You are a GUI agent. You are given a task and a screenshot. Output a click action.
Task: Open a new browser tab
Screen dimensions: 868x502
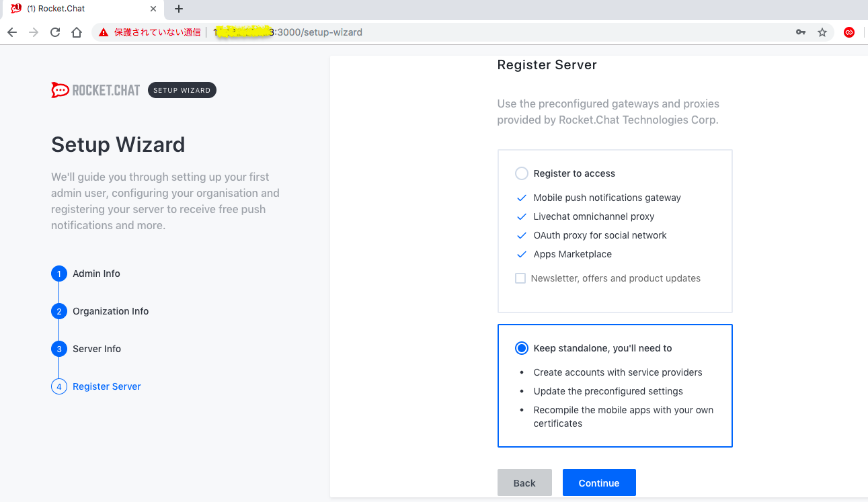(x=179, y=9)
